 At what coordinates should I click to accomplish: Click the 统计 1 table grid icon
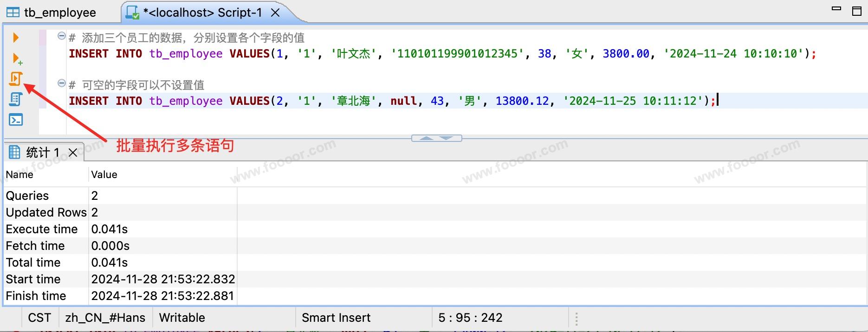[14, 152]
